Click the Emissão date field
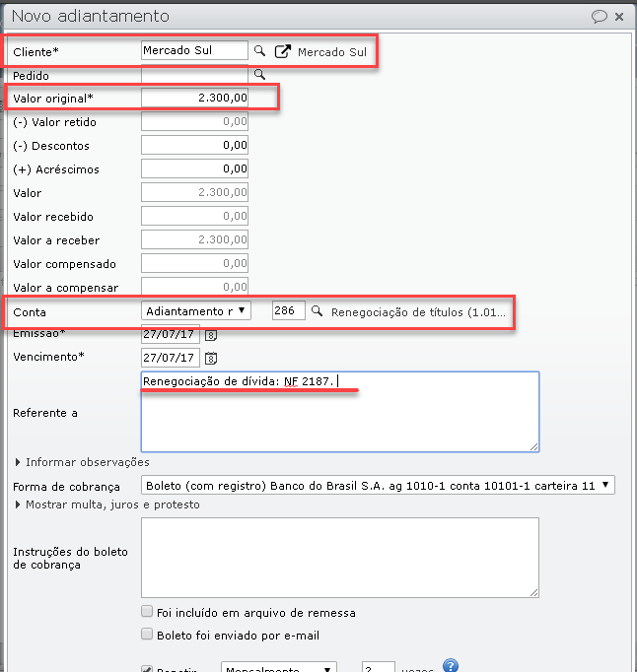 click(x=171, y=334)
